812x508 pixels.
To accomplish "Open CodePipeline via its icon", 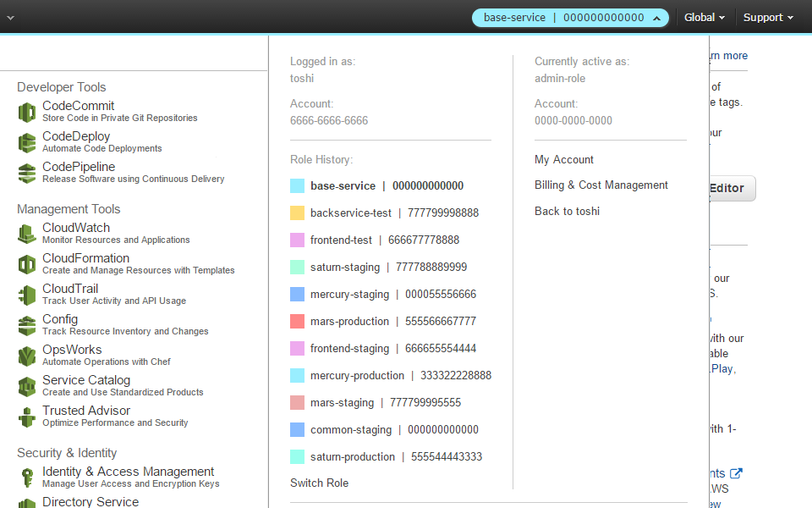I will 26,172.
